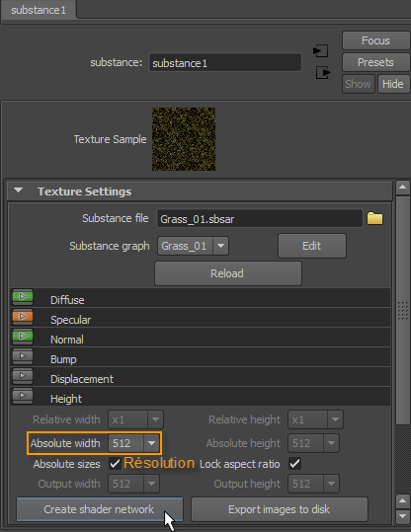411x532 pixels.
Task: Collapse the Texture Settings section
Action: tap(19, 190)
